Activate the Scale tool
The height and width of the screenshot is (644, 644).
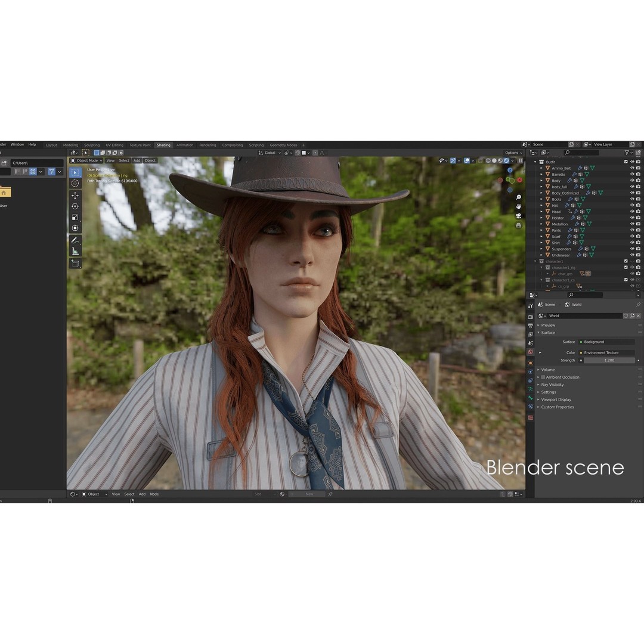point(75,217)
